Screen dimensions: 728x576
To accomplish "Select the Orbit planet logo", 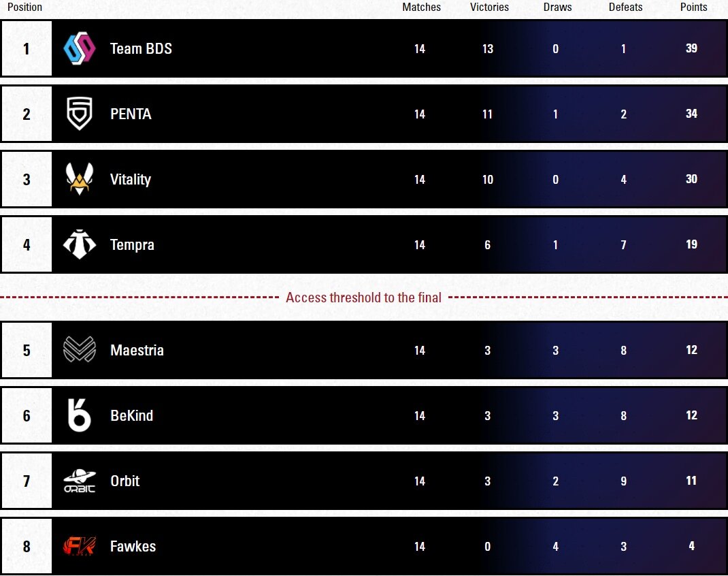I will 80,481.
